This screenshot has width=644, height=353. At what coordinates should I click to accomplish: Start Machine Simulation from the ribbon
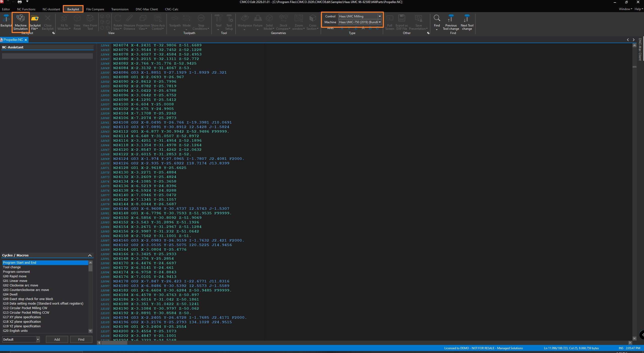[x=20, y=22]
